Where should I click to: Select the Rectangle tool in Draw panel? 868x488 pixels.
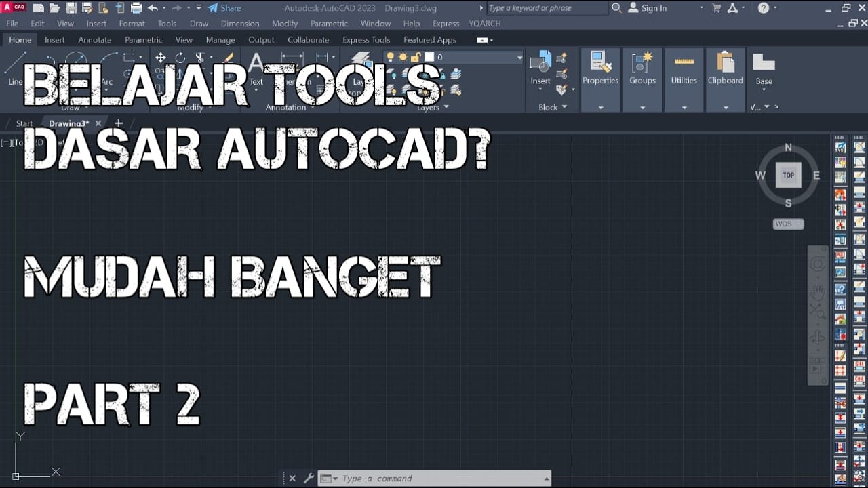pyautogui.click(x=129, y=58)
